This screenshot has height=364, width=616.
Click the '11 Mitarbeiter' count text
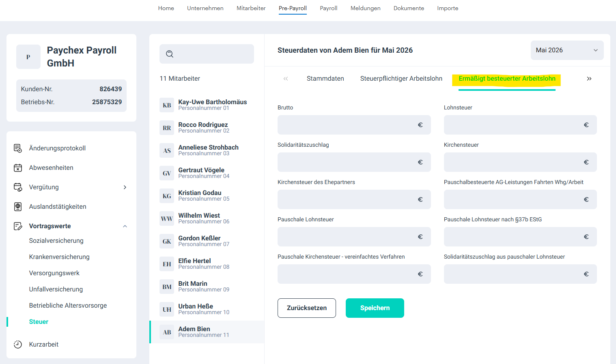pos(180,79)
